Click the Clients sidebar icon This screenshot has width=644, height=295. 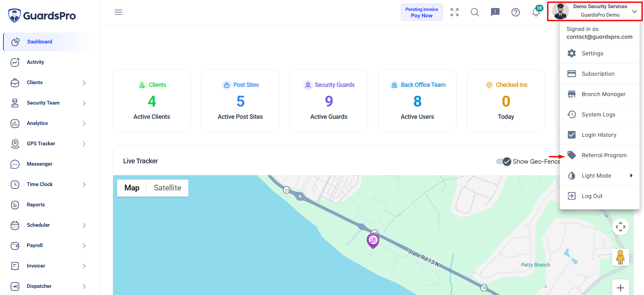coord(15,82)
